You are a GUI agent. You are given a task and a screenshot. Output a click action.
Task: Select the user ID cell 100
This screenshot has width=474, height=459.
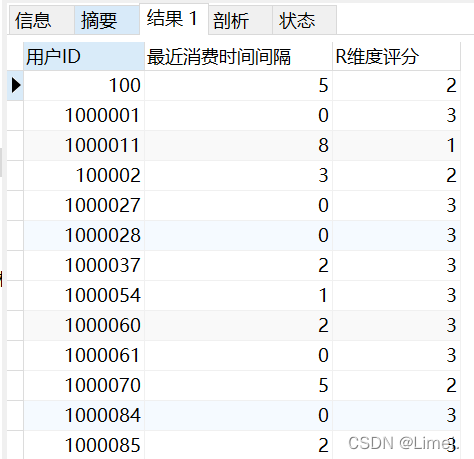pos(84,85)
